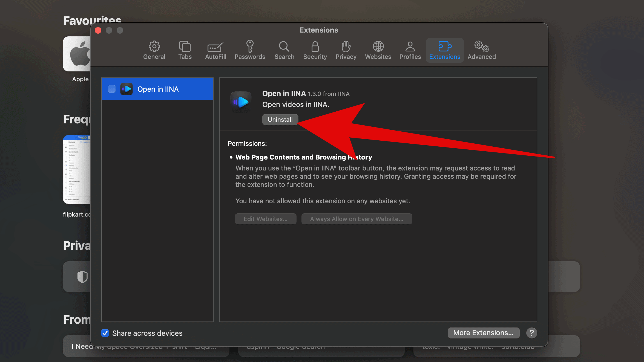The image size is (644, 362).
Task: Click the Uninstall button
Action: pyautogui.click(x=280, y=120)
